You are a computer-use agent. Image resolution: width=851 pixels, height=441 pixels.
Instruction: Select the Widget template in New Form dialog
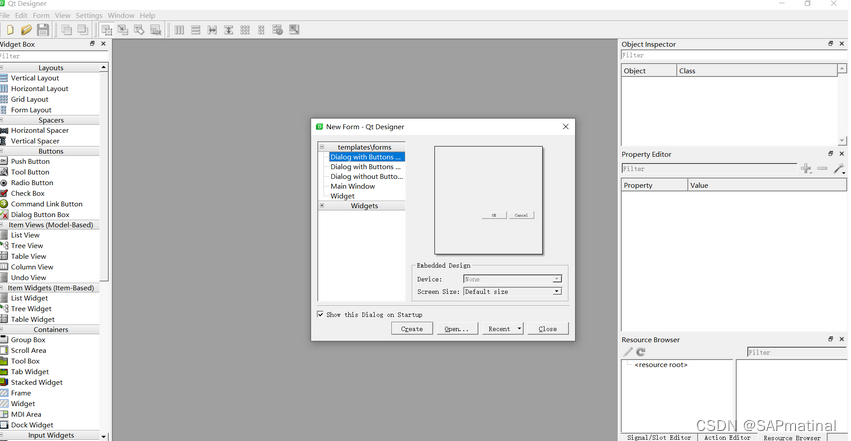click(342, 196)
